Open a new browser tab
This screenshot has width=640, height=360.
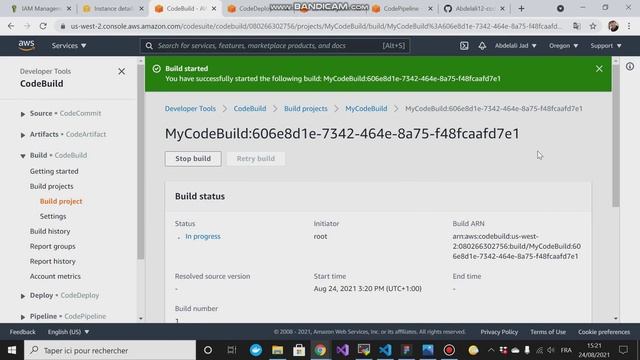click(x=521, y=9)
